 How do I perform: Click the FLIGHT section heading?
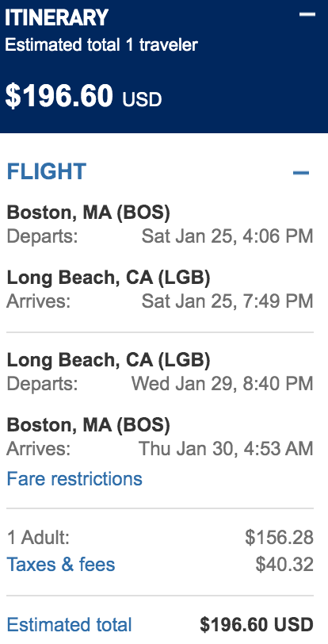coord(47,171)
